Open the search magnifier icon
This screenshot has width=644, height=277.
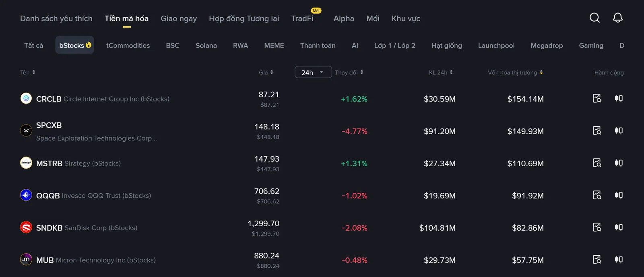coord(594,18)
